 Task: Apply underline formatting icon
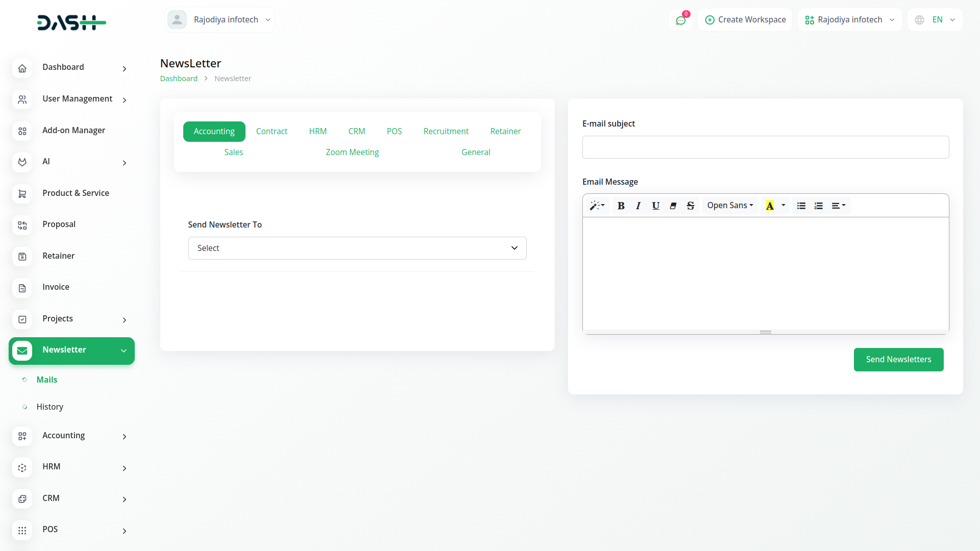[655, 206]
